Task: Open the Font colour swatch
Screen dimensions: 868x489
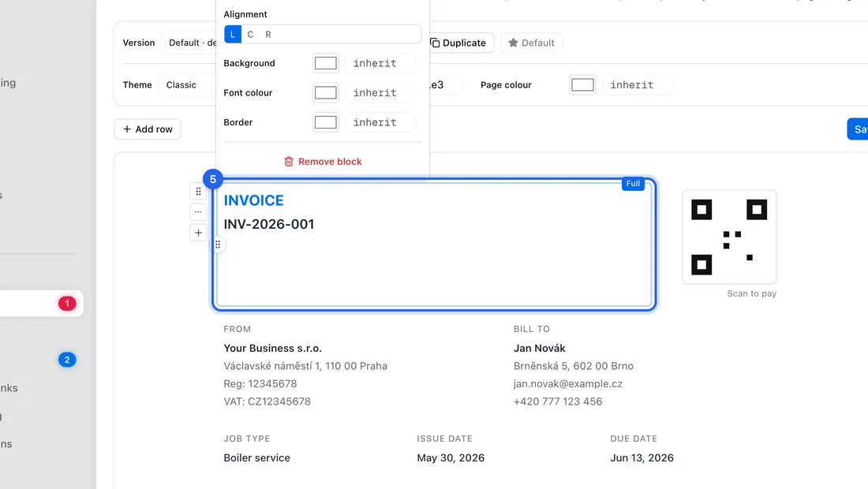Action: click(325, 93)
